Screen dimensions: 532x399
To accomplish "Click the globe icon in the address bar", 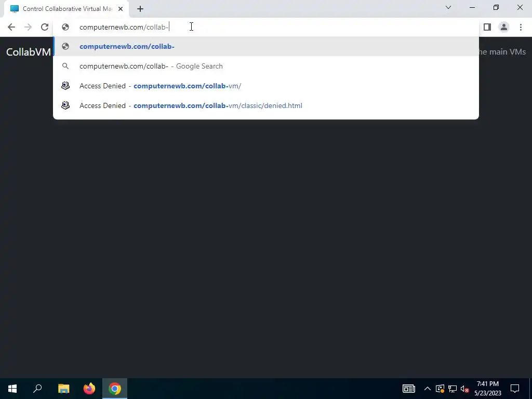I will pyautogui.click(x=65, y=27).
